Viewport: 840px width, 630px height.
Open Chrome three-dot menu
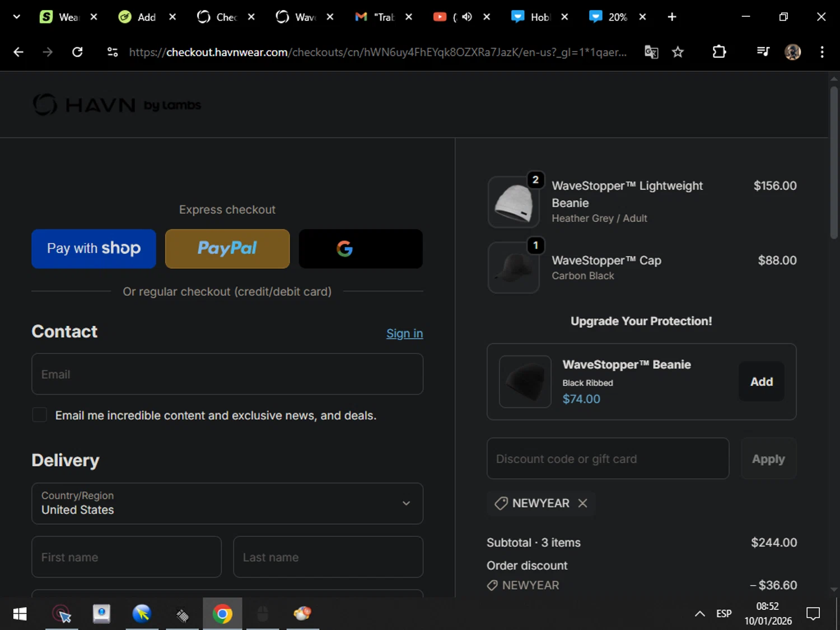tap(822, 52)
